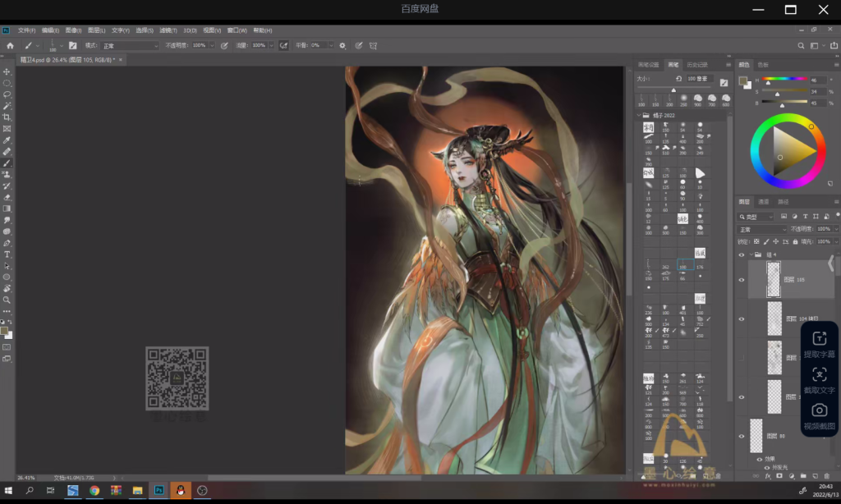Click the 视频截图 button

(819, 417)
